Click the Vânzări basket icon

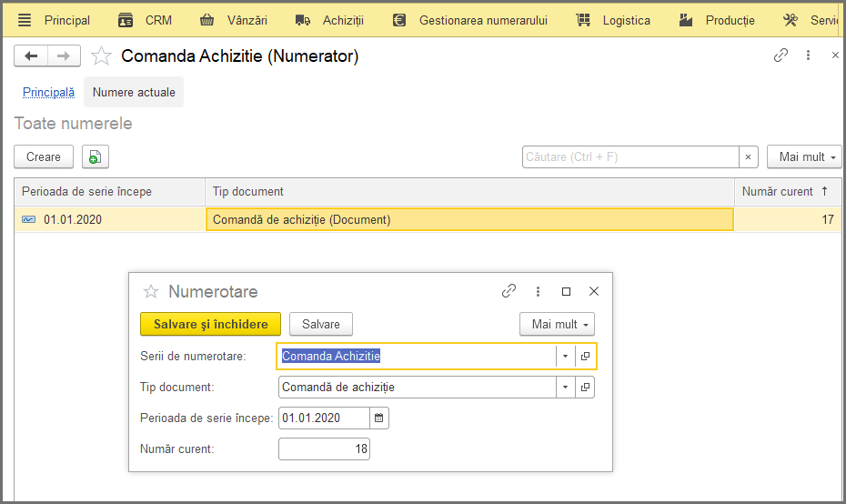pyautogui.click(x=206, y=21)
